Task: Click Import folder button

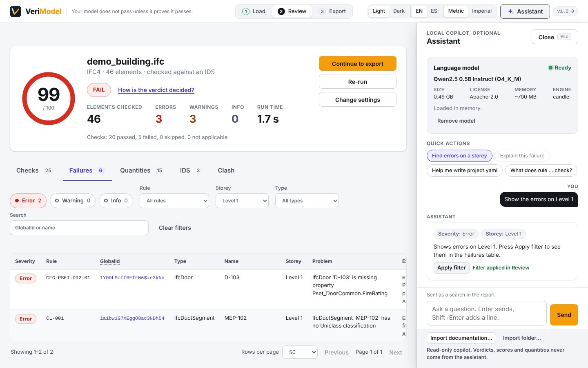Action: point(522,338)
